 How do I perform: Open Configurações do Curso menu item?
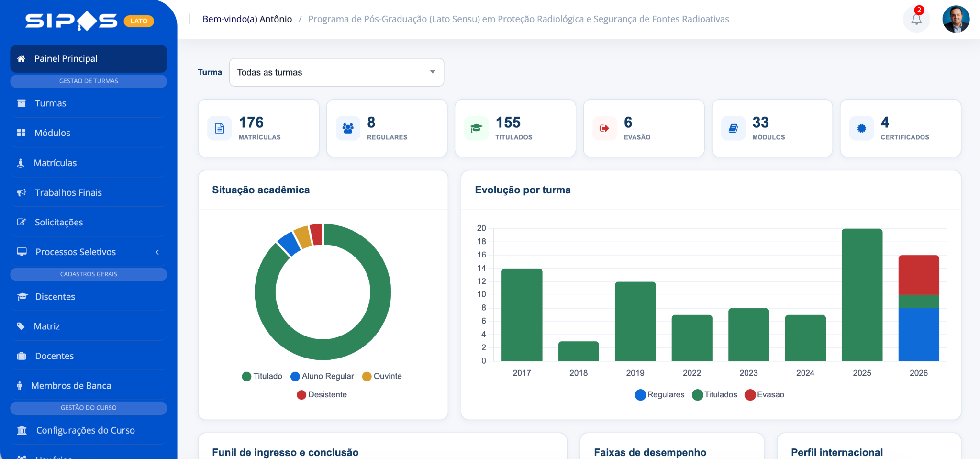89,430
